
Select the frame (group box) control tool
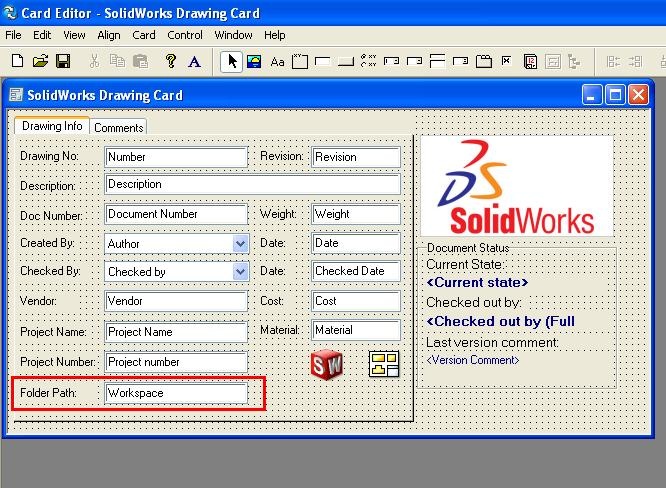click(300, 62)
